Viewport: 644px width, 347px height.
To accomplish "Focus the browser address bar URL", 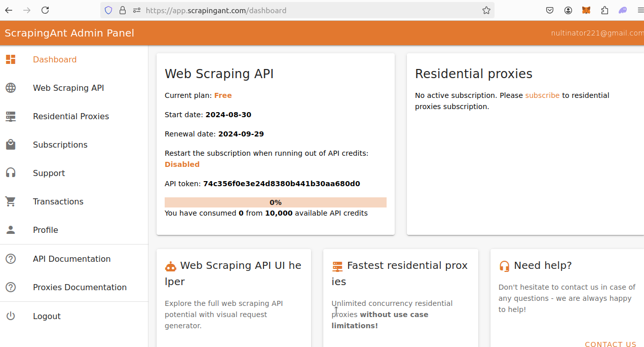I will coord(304,10).
